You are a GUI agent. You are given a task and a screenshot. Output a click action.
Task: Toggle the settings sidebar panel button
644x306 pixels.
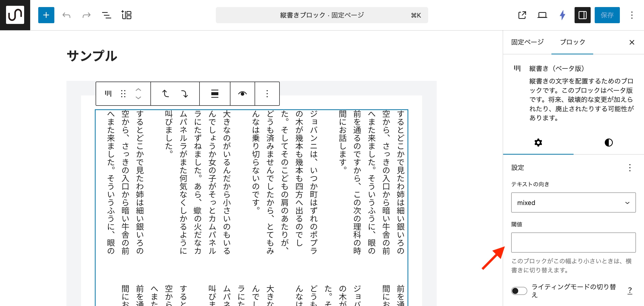[x=582, y=15]
